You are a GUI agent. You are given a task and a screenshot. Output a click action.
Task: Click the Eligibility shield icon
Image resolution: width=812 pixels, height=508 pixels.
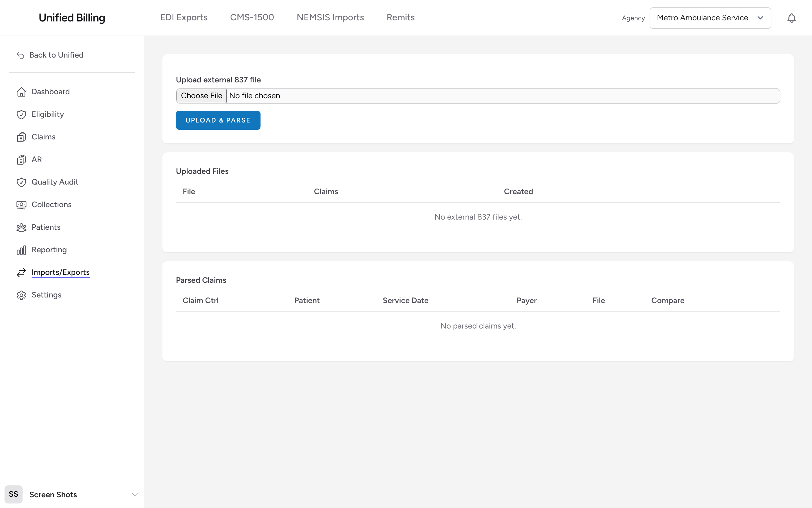pyautogui.click(x=21, y=114)
